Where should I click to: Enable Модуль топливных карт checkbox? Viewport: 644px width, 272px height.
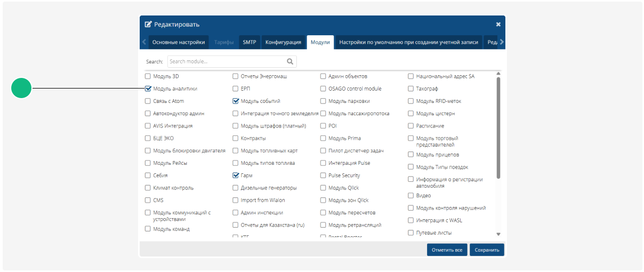[x=236, y=150]
